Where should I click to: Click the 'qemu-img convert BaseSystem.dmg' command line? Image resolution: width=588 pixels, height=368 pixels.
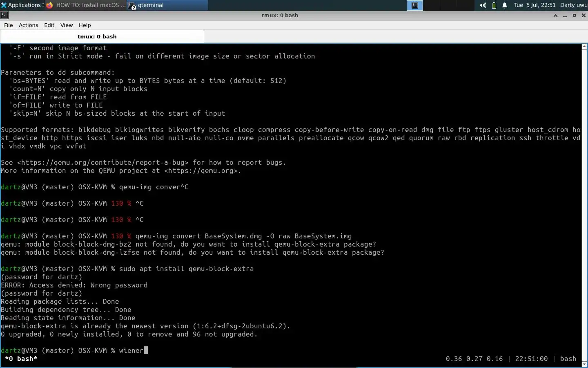coord(243,236)
